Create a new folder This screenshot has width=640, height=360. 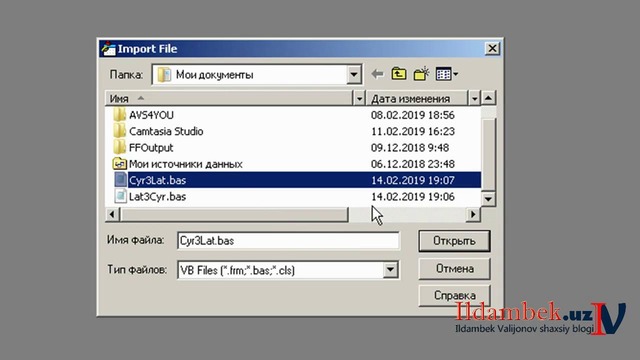pos(421,74)
